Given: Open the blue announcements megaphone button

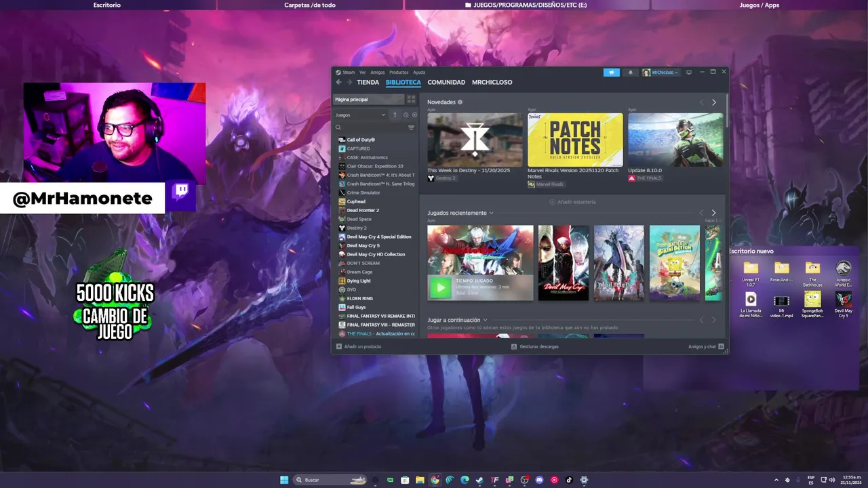Looking at the screenshot, I should [611, 73].
